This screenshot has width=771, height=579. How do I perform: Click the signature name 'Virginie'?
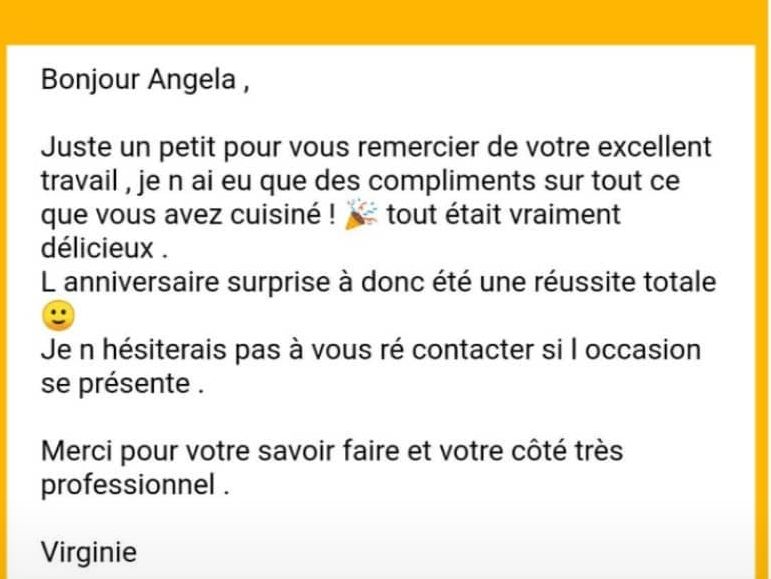point(89,551)
